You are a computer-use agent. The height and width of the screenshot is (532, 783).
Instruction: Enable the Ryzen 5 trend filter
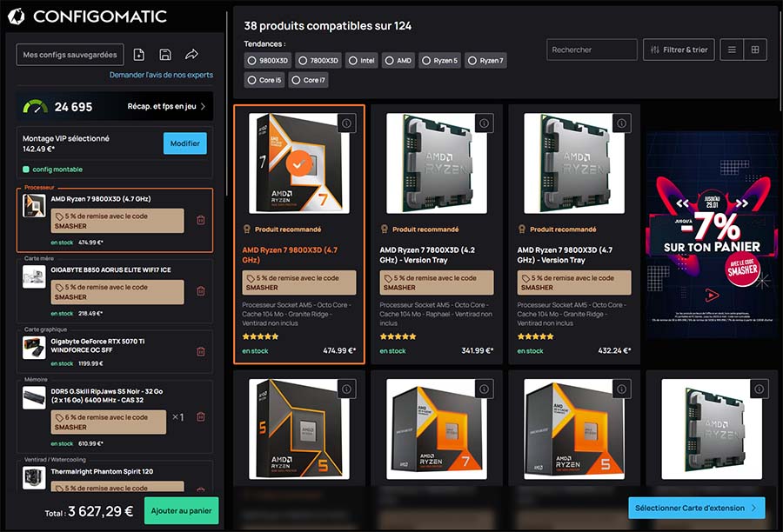tap(439, 61)
